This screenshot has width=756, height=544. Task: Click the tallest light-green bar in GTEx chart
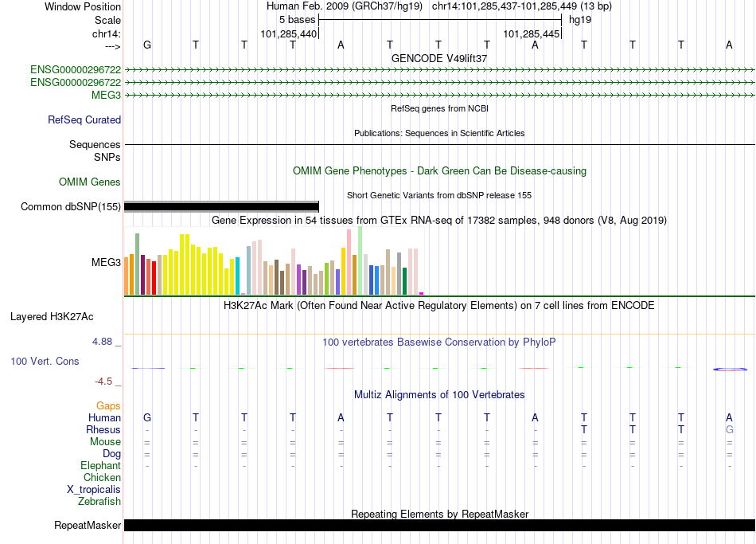click(360, 260)
